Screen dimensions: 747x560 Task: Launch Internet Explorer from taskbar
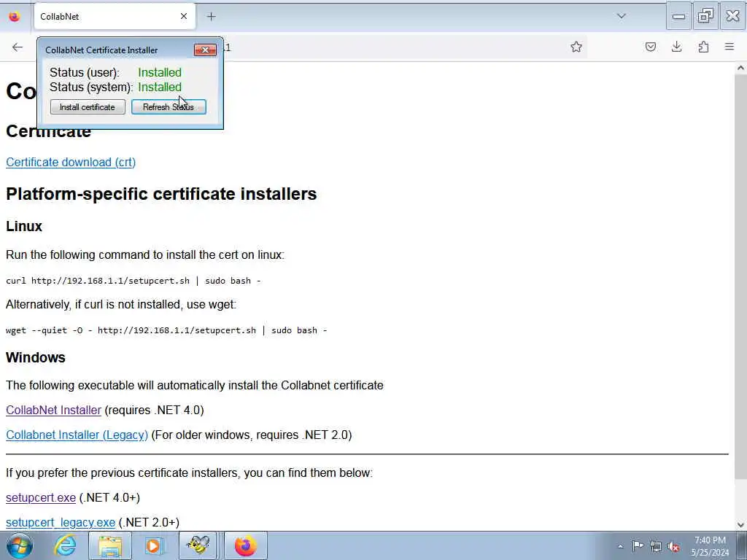(x=65, y=545)
